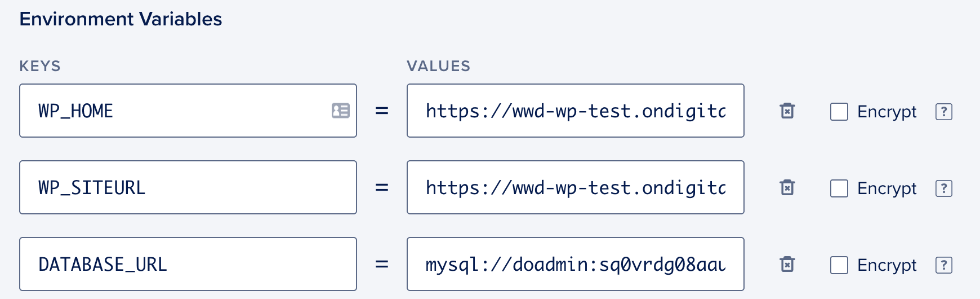Open help for WP_HOME encrypt option
The height and width of the screenshot is (299, 980).
(x=943, y=112)
